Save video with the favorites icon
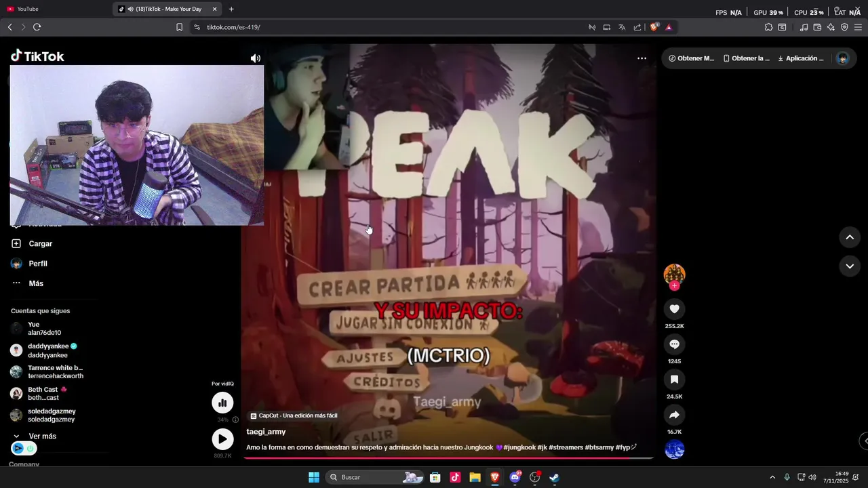Screen dimensions: 868x488 pyautogui.click(x=674, y=380)
